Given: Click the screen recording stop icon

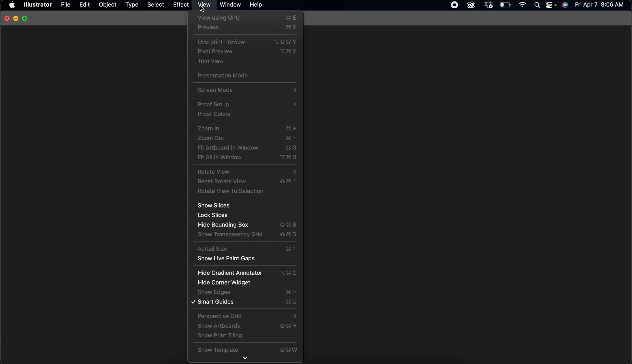Looking at the screenshot, I should (x=455, y=5).
